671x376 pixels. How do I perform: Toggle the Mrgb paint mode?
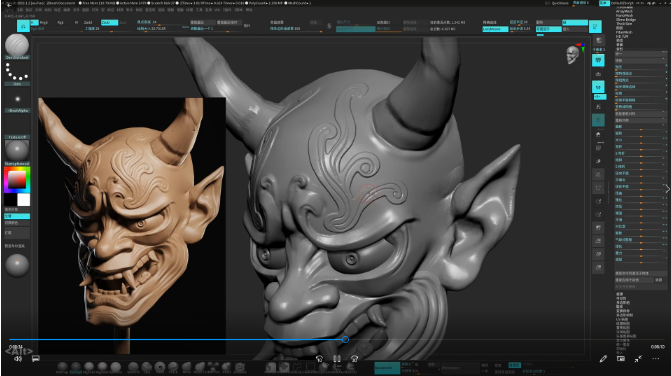44,23
